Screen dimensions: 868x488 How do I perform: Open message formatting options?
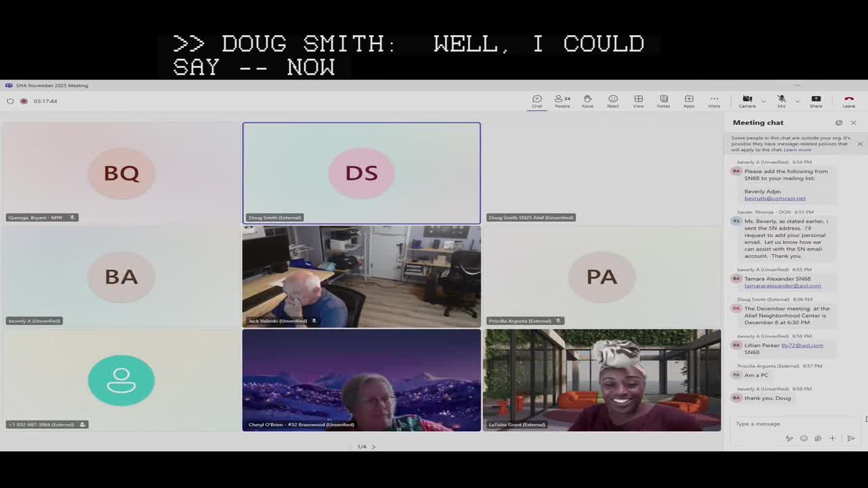(789, 439)
